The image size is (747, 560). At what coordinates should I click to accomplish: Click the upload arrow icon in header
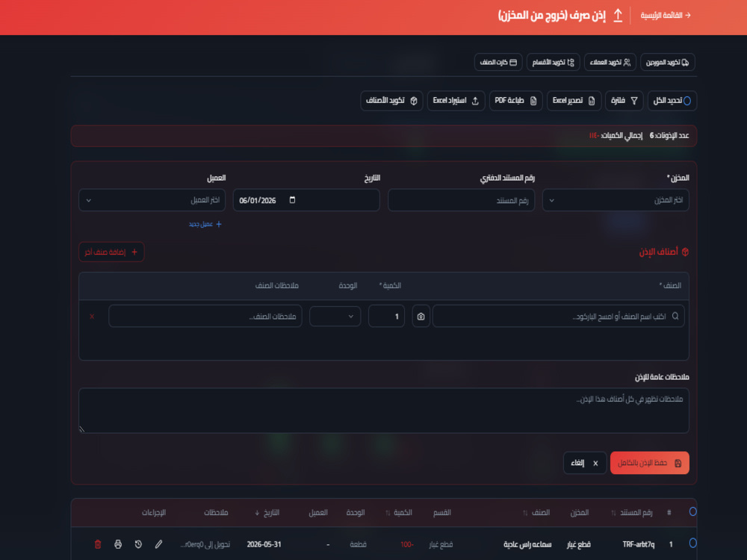618,15
